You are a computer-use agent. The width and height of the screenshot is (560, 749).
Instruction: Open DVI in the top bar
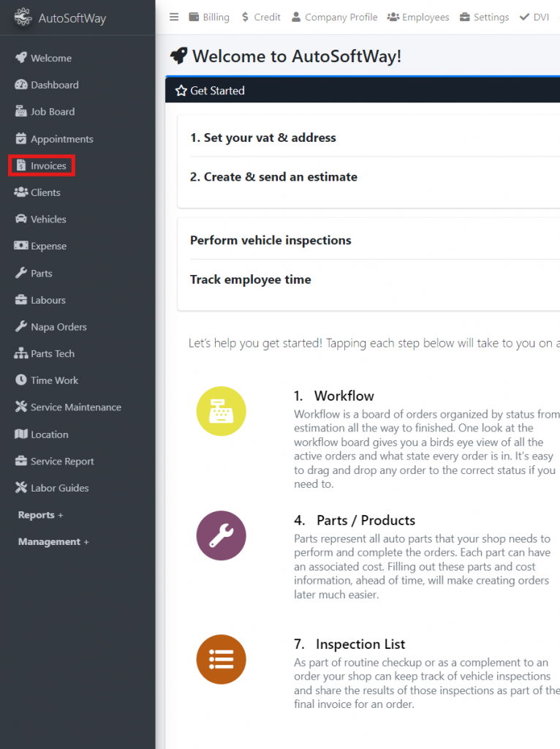534,17
